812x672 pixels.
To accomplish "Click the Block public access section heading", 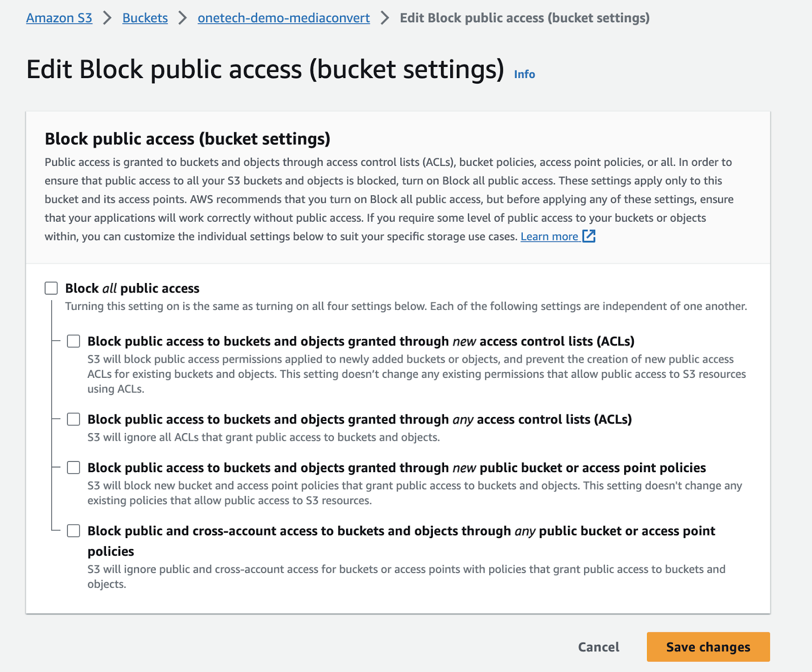I will coord(188,138).
